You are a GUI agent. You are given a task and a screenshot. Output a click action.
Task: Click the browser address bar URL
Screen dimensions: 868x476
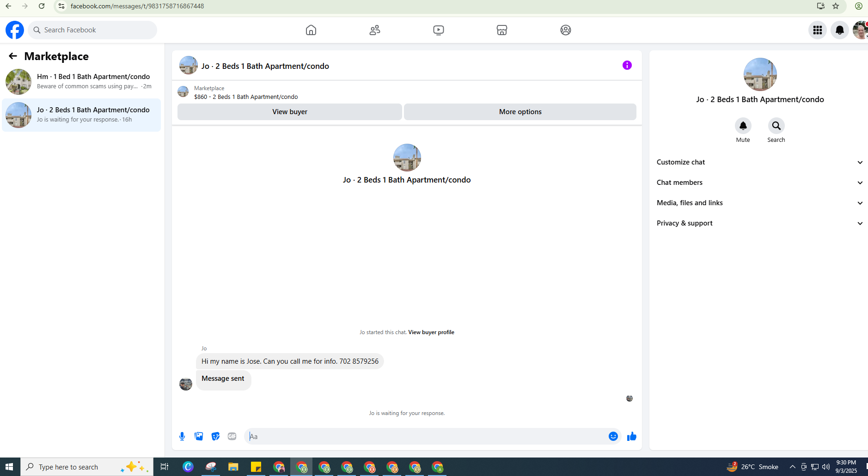click(x=137, y=6)
